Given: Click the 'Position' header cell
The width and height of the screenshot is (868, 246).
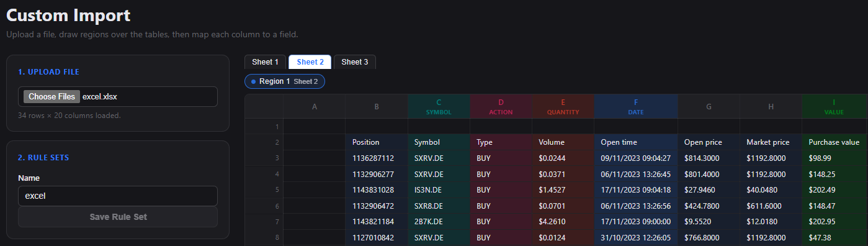Looking at the screenshot, I should (377, 142).
